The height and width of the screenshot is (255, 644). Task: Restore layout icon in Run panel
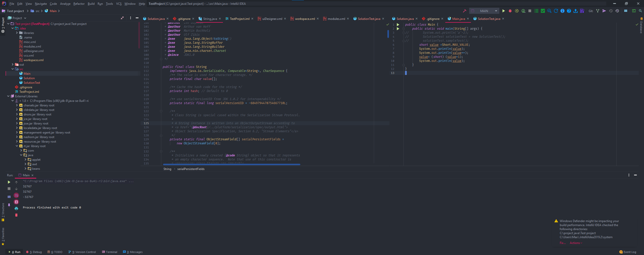[9, 197]
